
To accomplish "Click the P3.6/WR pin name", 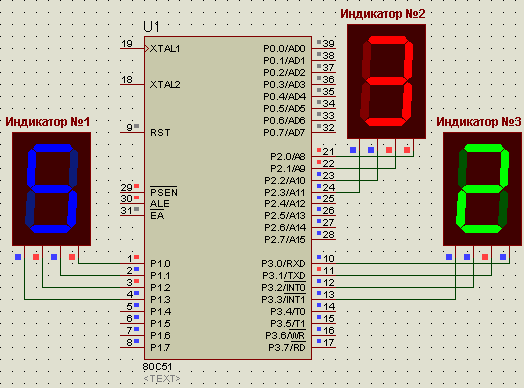I will (x=285, y=336).
